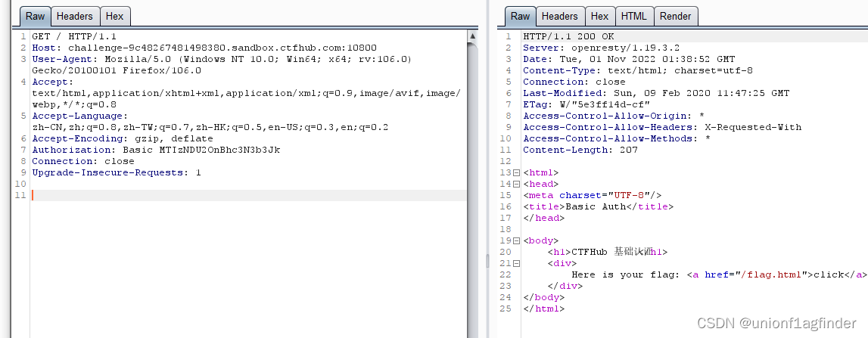Click the Date header in response
This screenshot has height=338, width=868.
pyautogui.click(x=629, y=59)
